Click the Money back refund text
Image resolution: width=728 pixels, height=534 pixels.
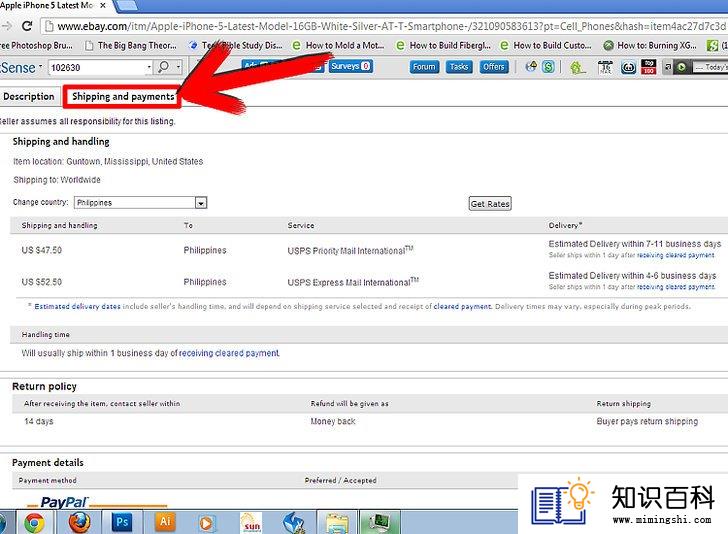click(x=332, y=421)
